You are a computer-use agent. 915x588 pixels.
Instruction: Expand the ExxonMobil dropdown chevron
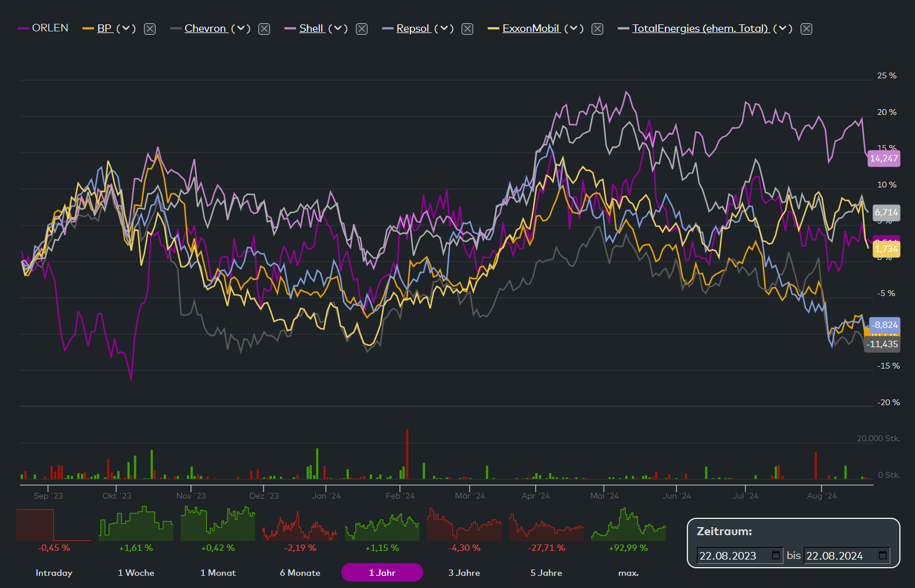pos(574,28)
